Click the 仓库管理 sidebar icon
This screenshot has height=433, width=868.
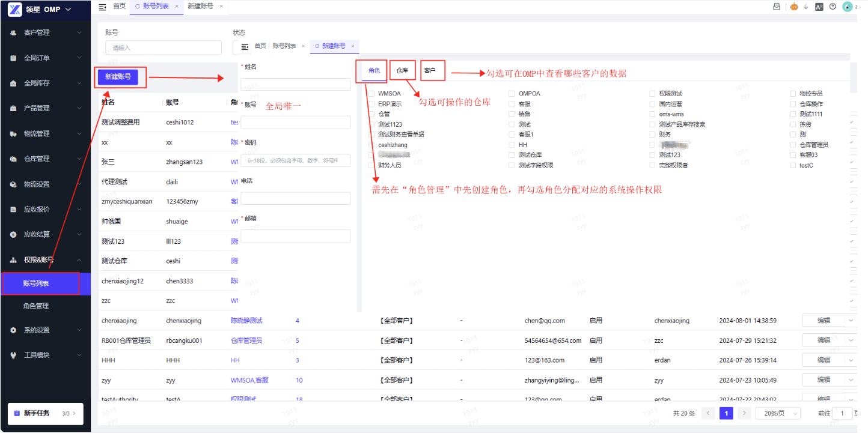tap(13, 159)
